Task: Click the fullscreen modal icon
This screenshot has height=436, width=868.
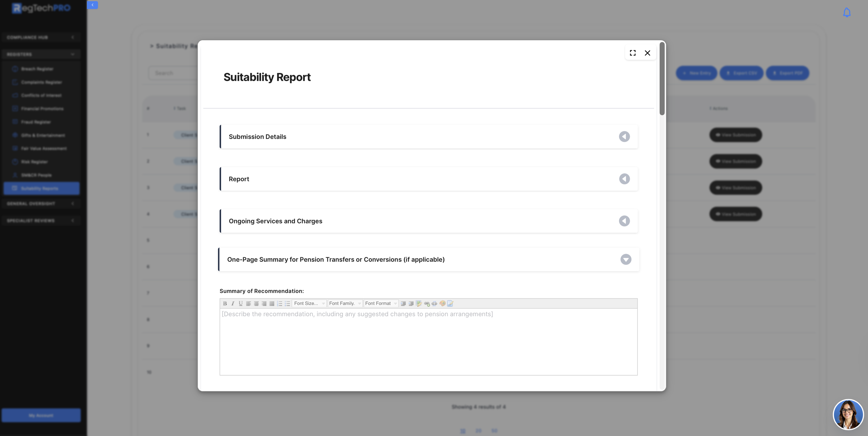Action: pos(633,53)
